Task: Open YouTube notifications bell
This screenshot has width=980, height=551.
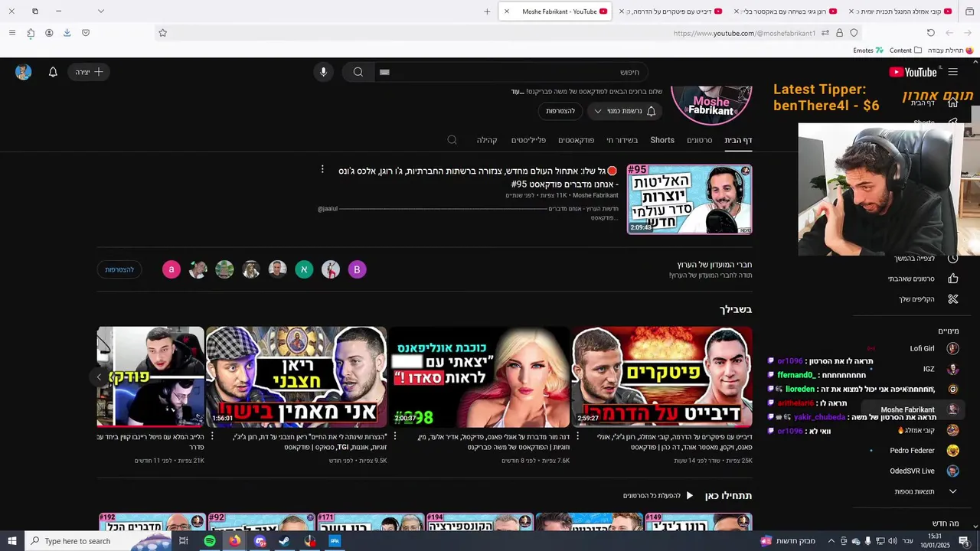Action: click(x=53, y=72)
